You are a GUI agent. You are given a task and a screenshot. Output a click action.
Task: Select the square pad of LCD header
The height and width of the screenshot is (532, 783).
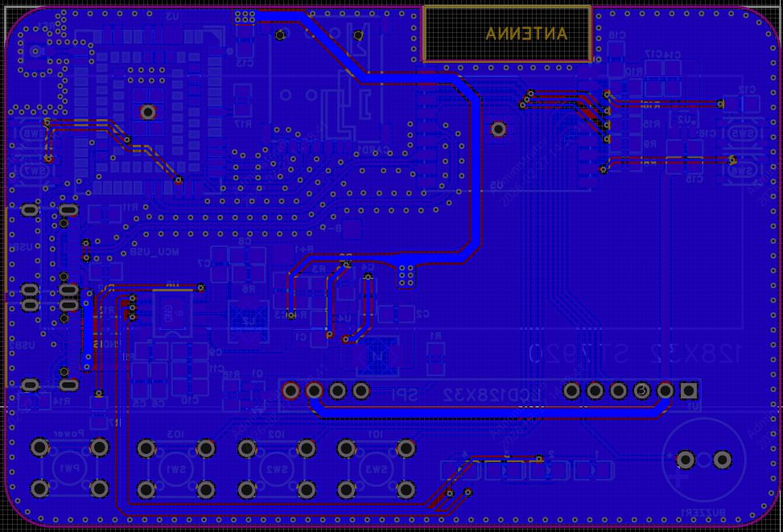[688, 391]
